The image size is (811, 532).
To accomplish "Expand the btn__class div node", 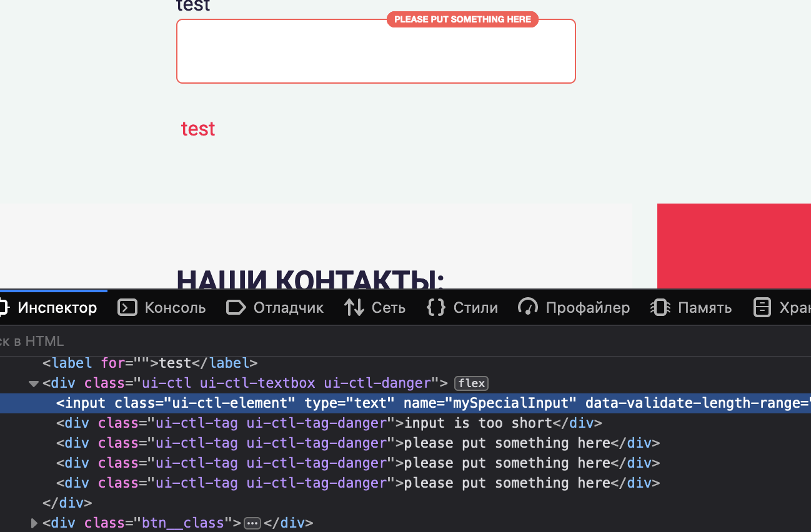I will point(34,523).
